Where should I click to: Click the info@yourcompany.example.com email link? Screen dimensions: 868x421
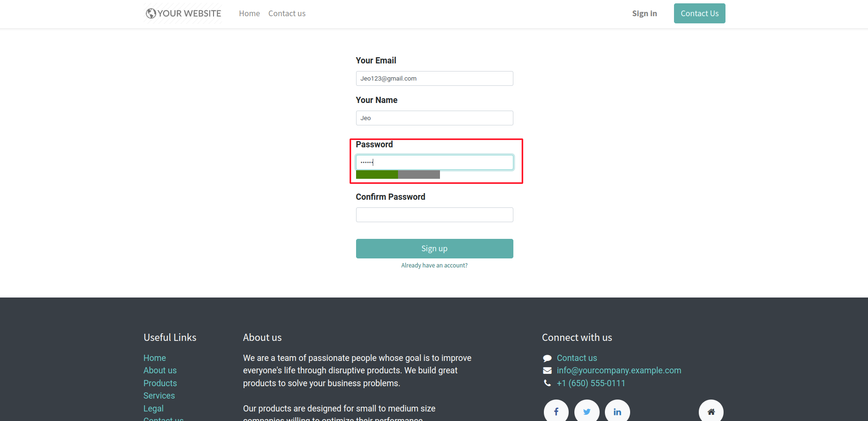click(x=619, y=370)
